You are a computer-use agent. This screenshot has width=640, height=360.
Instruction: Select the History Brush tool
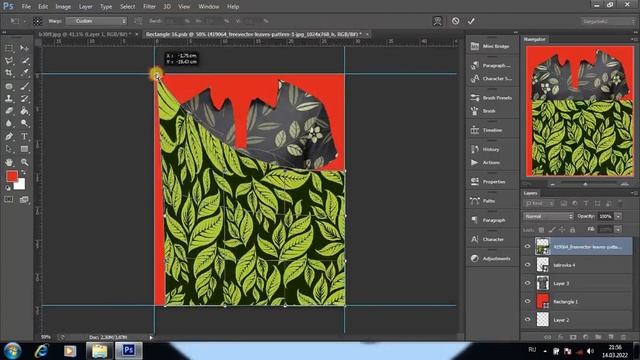pyautogui.click(x=24, y=98)
